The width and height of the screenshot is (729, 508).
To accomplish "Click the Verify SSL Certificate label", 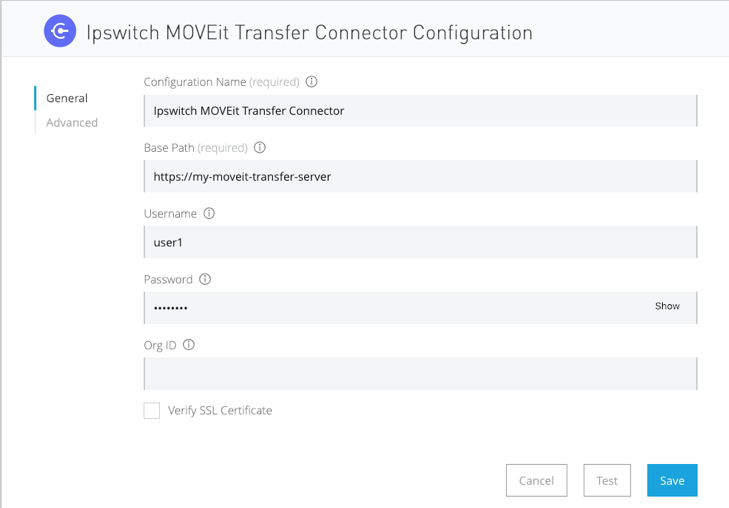I will coord(220,411).
